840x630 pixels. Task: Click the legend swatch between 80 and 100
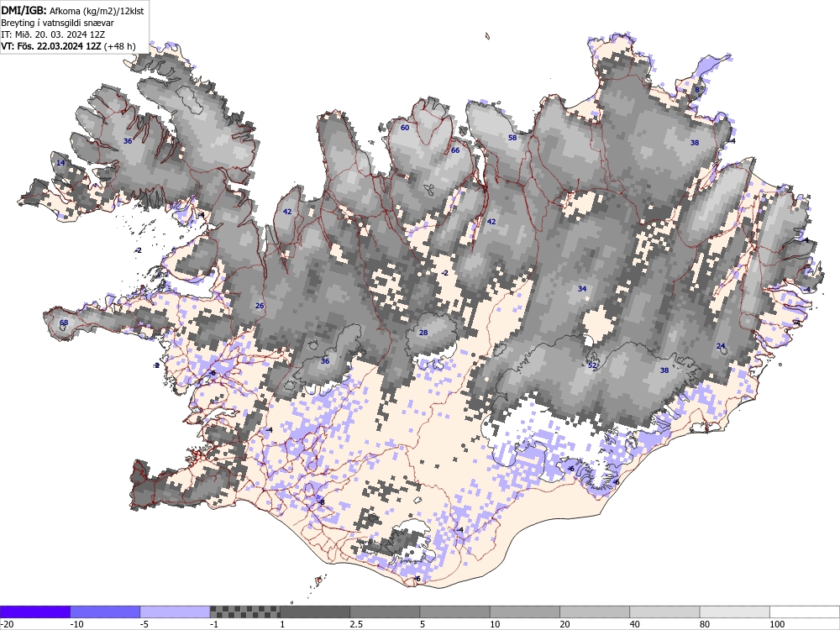pyautogui.click(x=735, y=612)
